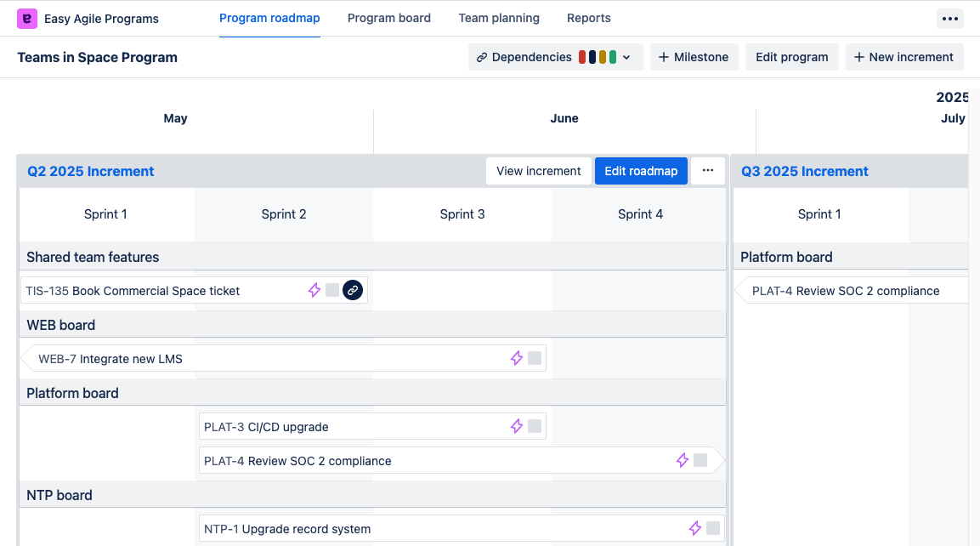Click the dependency link icon on TIS-135

(352, 290)
